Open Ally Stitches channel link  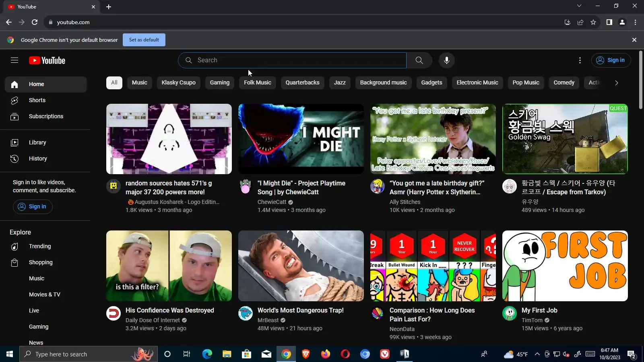pyautogui.click(x=405, y=202)
